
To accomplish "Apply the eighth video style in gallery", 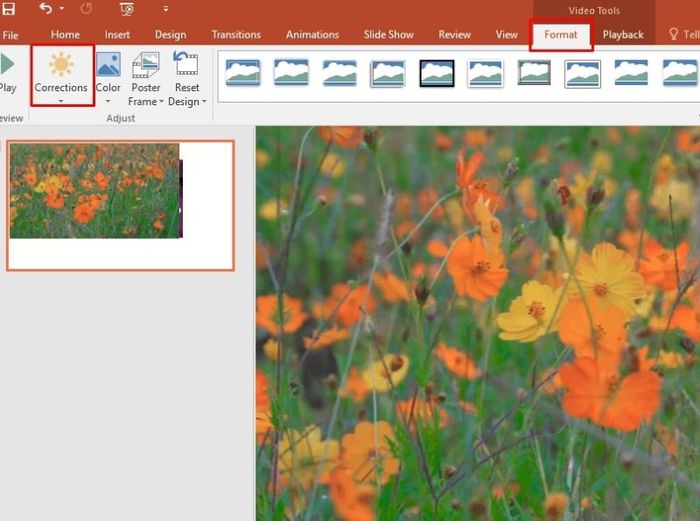I will click(x=582, y=74).
